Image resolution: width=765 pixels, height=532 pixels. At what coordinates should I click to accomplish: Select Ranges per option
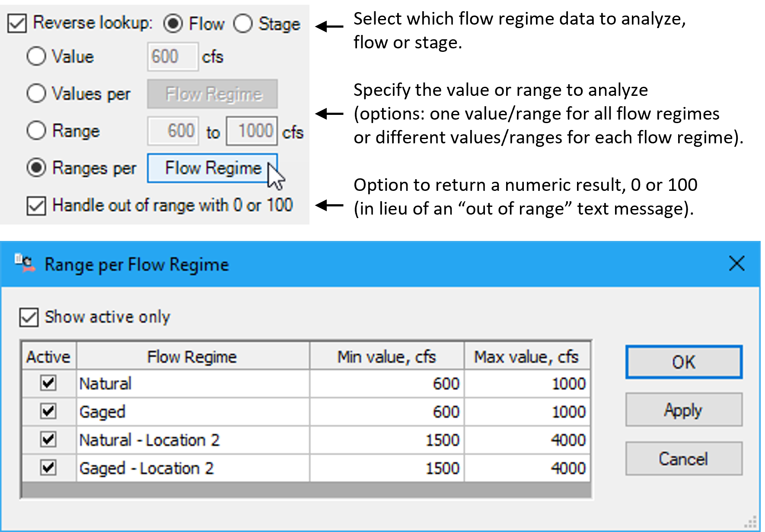(x=36, y=168)
